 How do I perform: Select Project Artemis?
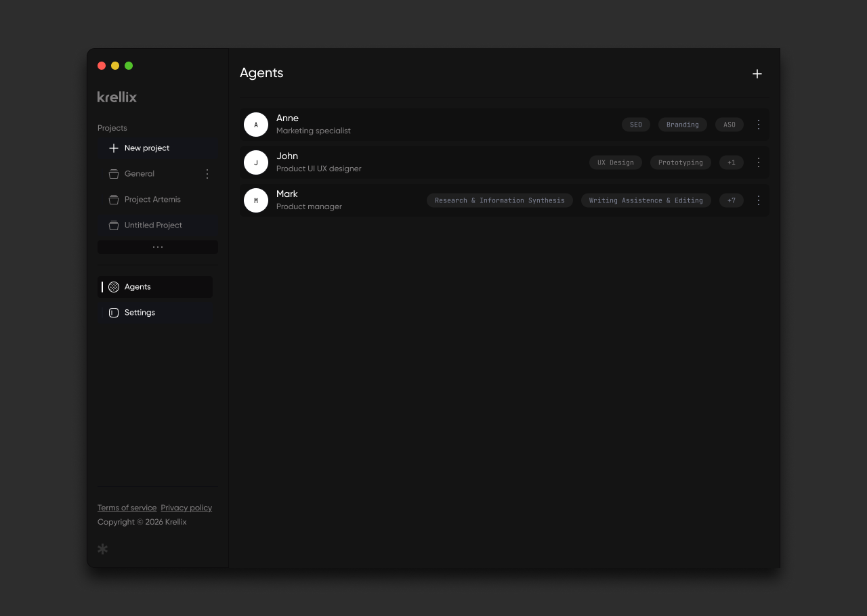point(158,200)
